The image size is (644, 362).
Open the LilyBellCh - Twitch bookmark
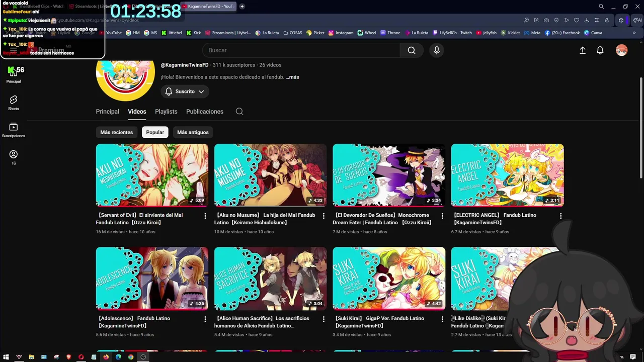tap(452, 33)
